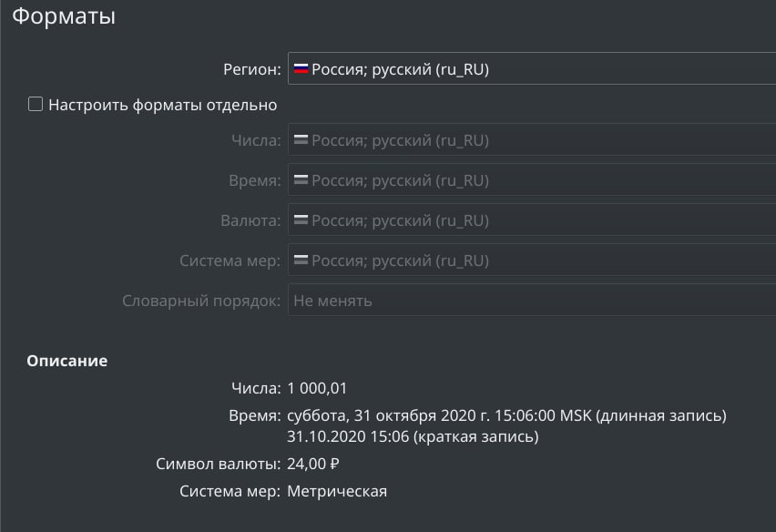This screenshot has height=532, width=776.
Task: Enable the Настроить форматы отдельно checkbox
Action: 36,105
